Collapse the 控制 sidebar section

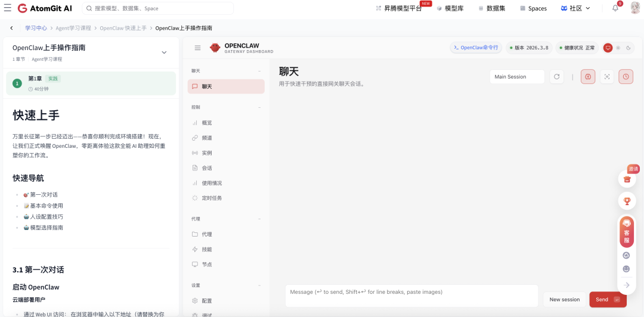(259, 107)
